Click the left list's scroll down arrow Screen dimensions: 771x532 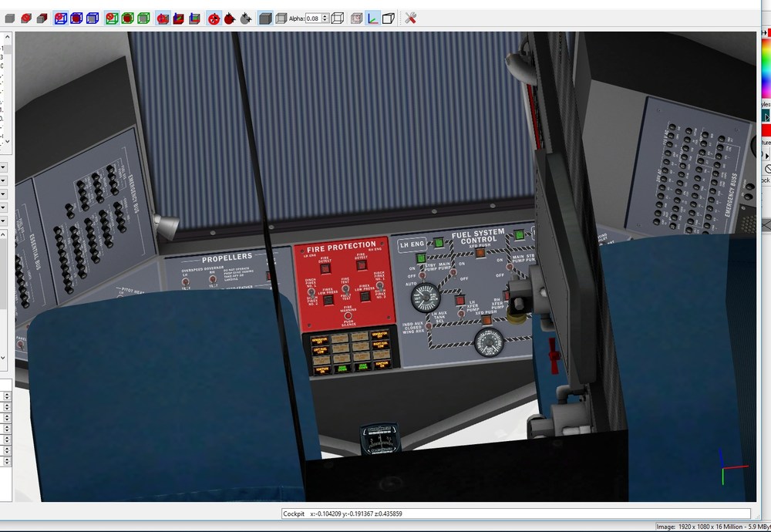7,141
